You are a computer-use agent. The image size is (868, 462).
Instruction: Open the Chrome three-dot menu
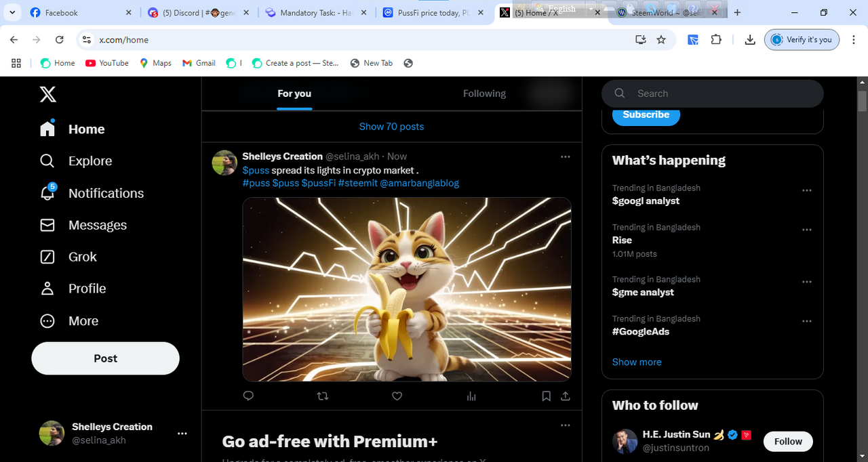854,40
